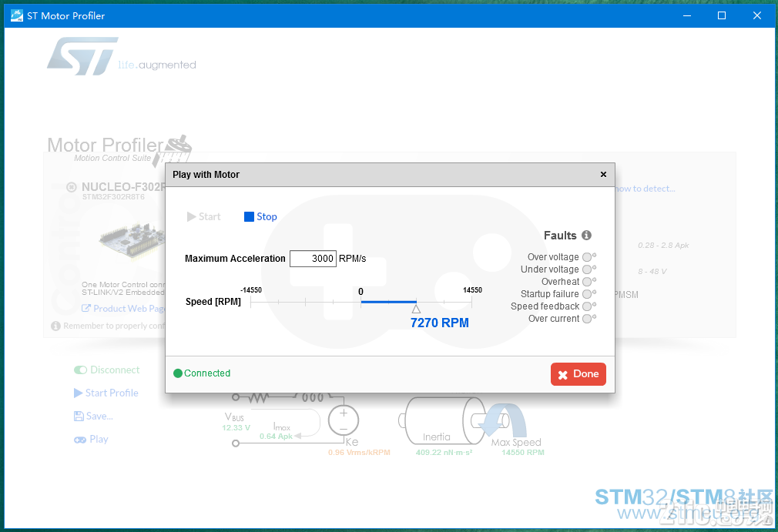Screen dimensions: 778x532
Task: Click the NUCLEO board thumbnail image
Action: coord(130,240)
